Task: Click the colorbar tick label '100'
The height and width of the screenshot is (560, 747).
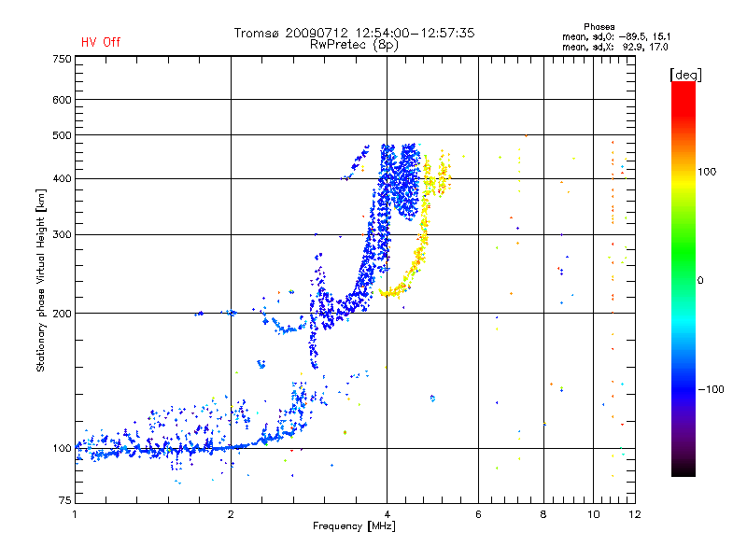Action: [707, 172]
